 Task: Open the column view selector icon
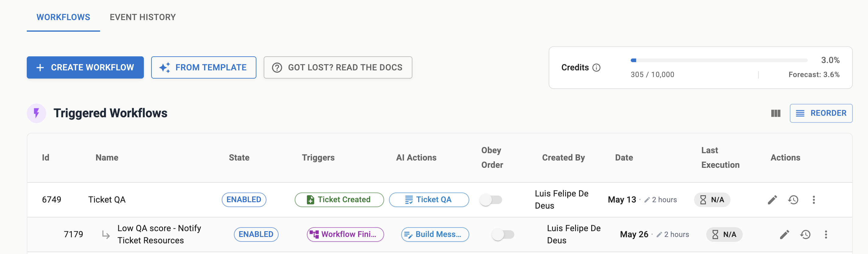[775, 113]
